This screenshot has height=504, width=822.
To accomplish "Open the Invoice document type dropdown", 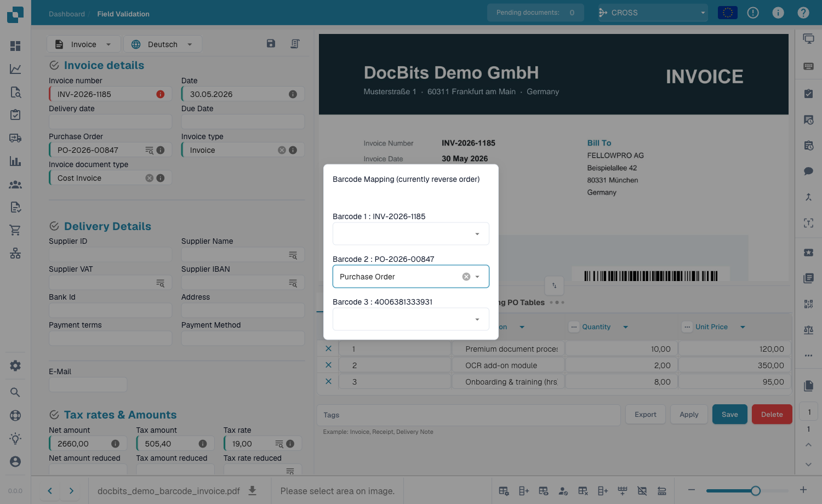I will [x=111, y=178].
